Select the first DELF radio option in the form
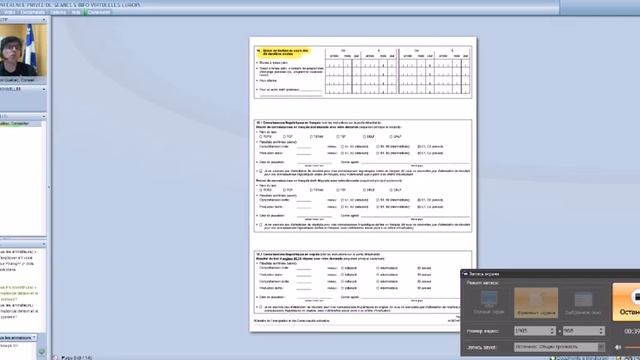Viewport: 640px width, 360px height. tap(364, 137)
